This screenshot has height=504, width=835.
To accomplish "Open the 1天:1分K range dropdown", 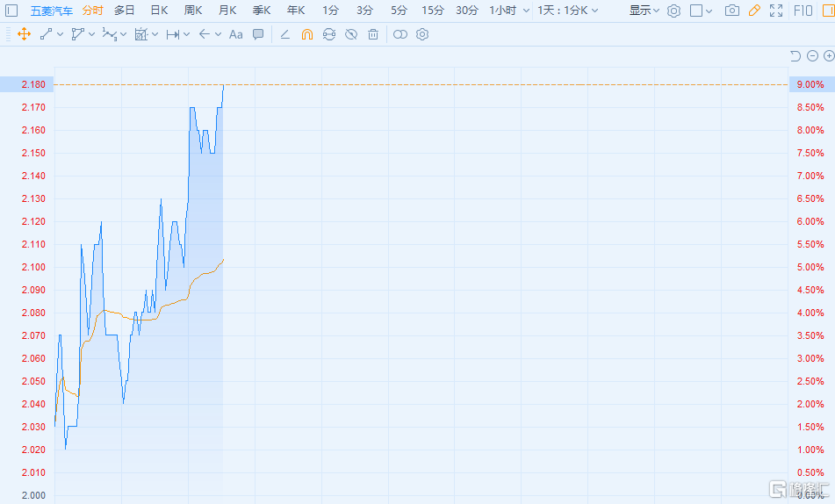I will click(567, 11).
